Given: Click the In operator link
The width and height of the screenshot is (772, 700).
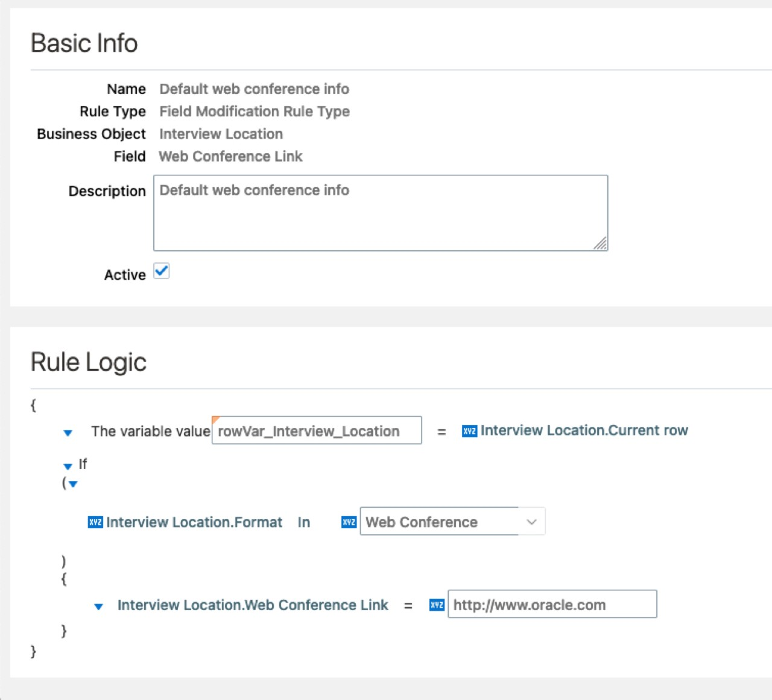Looking at the screenshot, I should click(303, 522).
